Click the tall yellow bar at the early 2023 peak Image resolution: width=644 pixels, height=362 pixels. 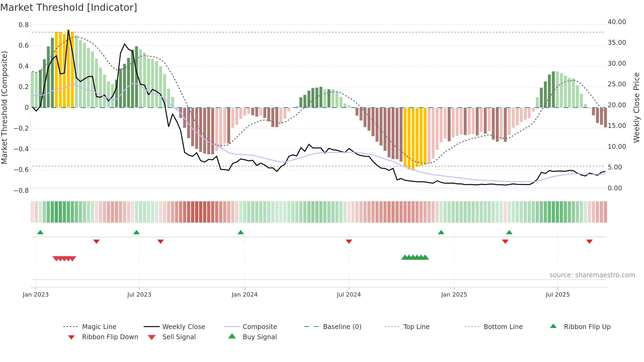coord(68,68)
